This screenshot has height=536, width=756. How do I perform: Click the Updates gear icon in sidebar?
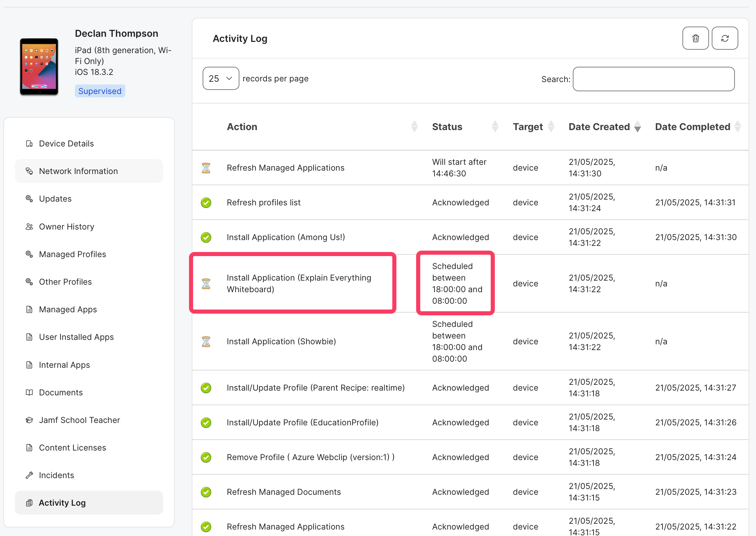click(29, 199)
